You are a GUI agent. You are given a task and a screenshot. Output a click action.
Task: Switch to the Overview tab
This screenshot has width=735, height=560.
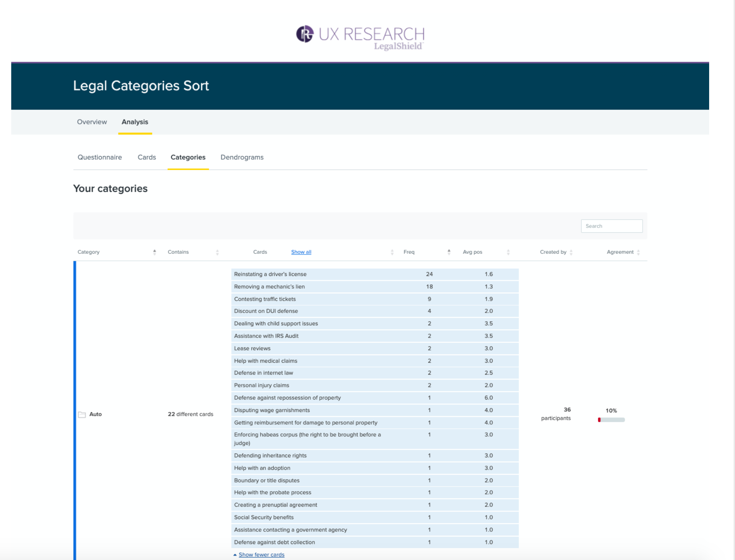click(92, 122)
